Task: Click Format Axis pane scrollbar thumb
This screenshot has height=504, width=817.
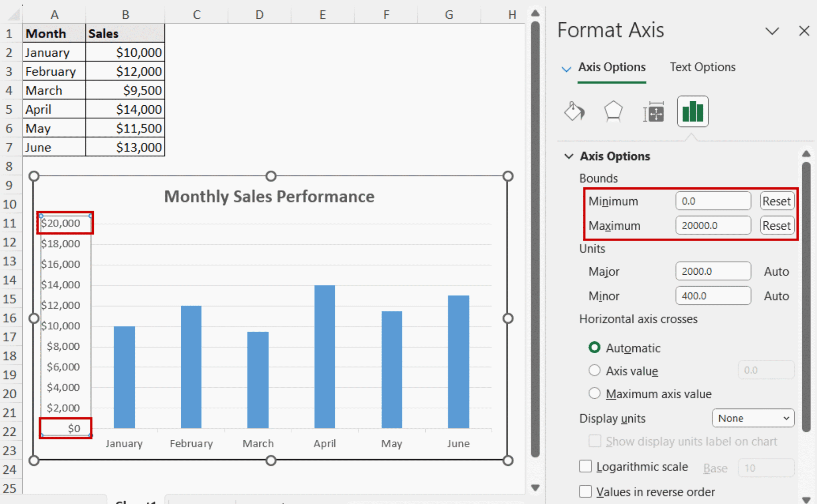Action: tap(806, 297)
